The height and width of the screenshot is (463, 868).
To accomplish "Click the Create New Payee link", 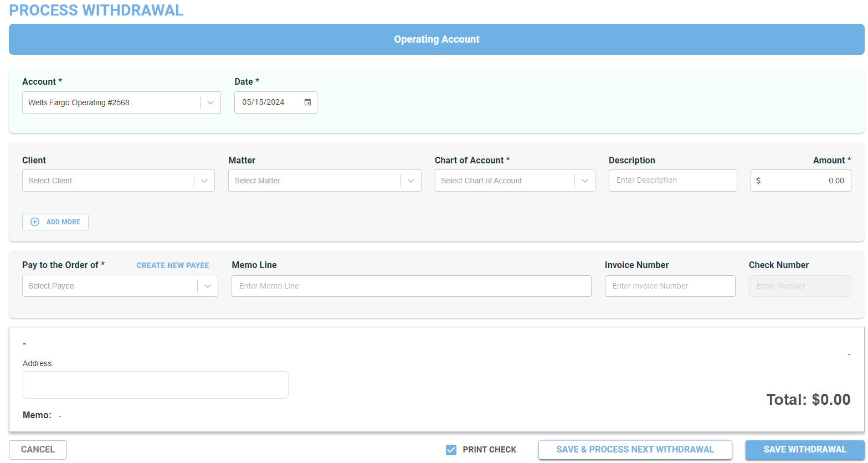I will (173, 265).
